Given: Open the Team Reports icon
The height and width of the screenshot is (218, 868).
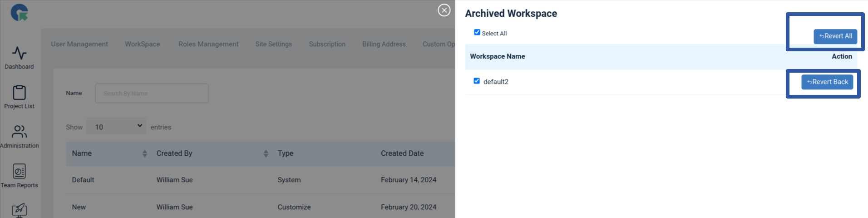Looking at the screenshot, I should click(x=19, y=171).
